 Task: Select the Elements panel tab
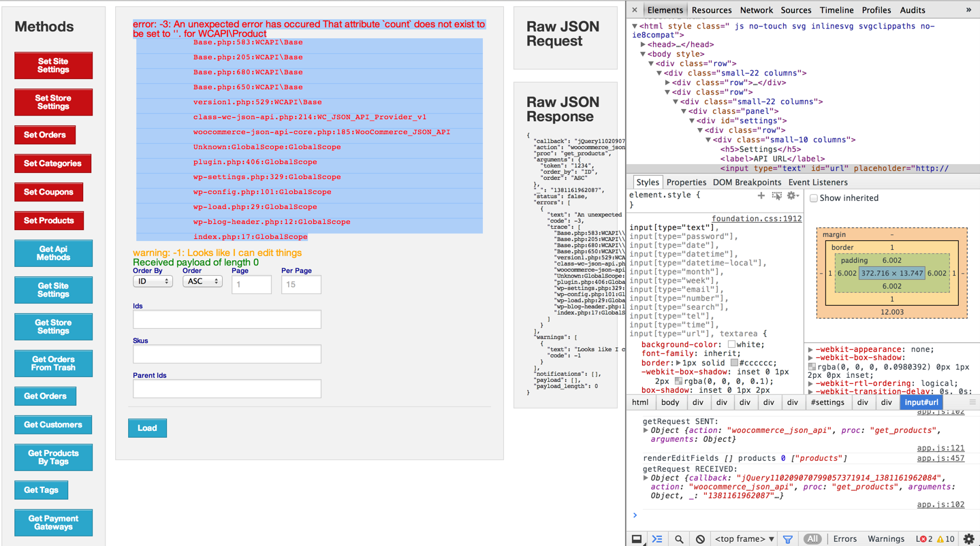pos(665,10)
